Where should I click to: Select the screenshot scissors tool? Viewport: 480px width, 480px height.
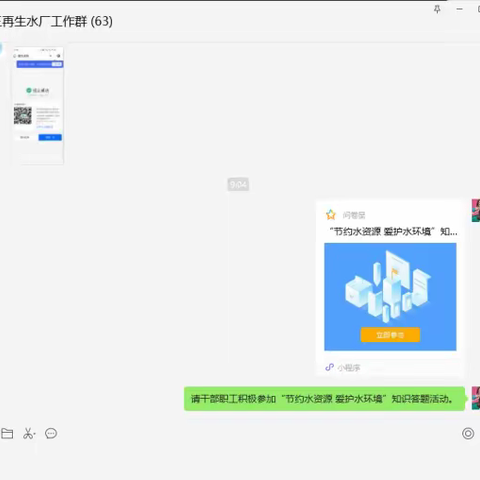(29, 433)
